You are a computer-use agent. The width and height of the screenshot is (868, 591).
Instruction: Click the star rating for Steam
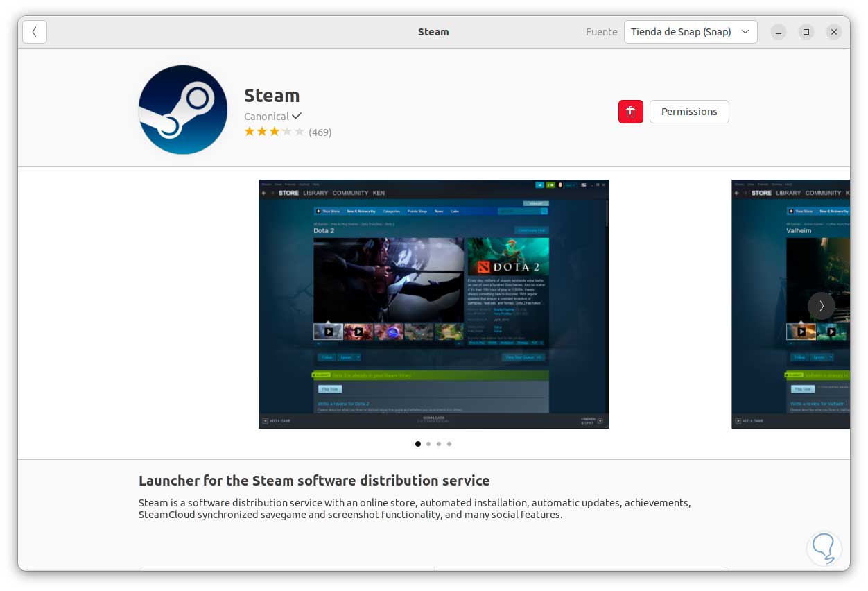coord(274,132)
